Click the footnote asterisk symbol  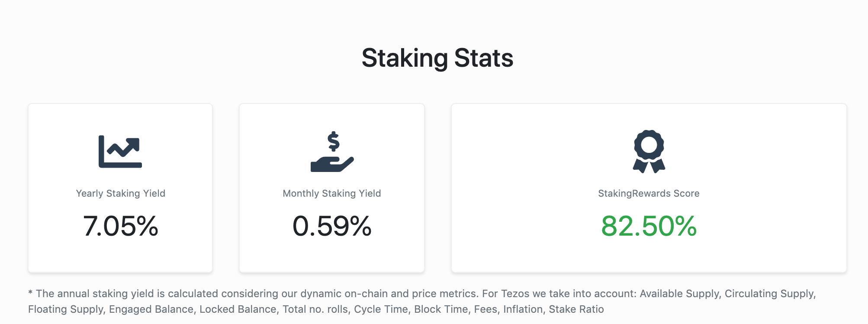coord(30,293)
